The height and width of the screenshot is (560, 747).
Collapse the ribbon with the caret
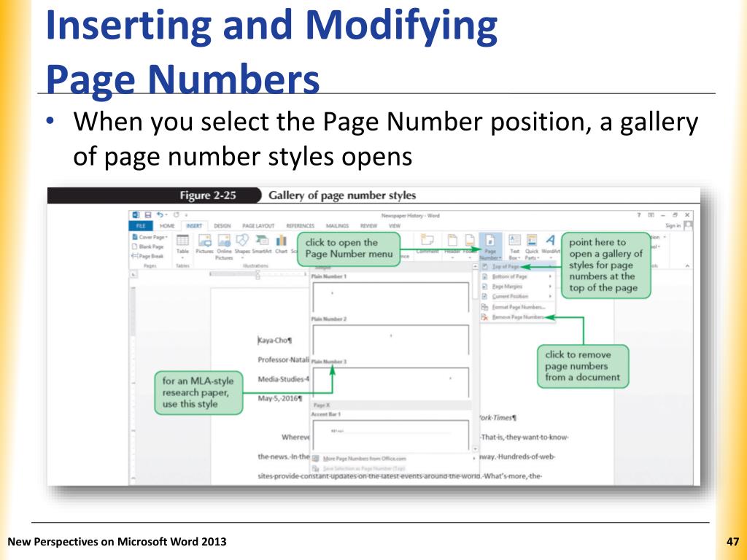[687, 266]
